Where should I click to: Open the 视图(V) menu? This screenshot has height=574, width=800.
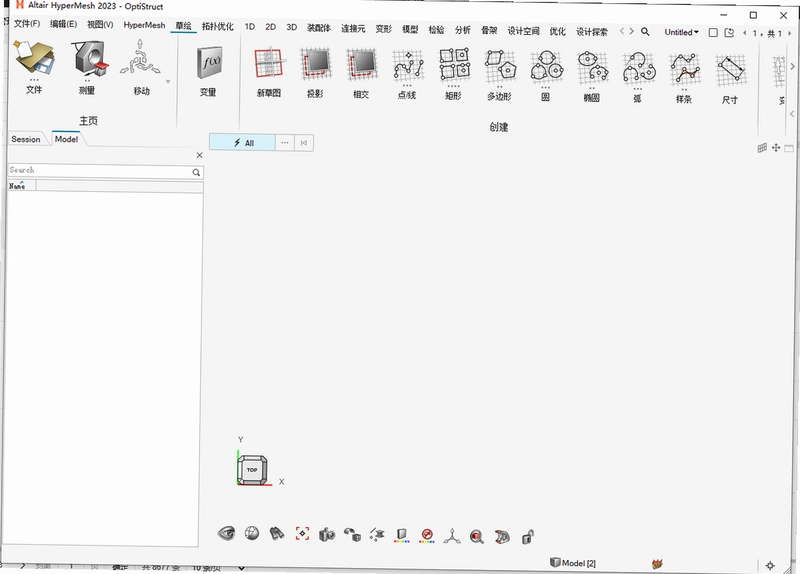pyautogui.click(x=100, y=24)
